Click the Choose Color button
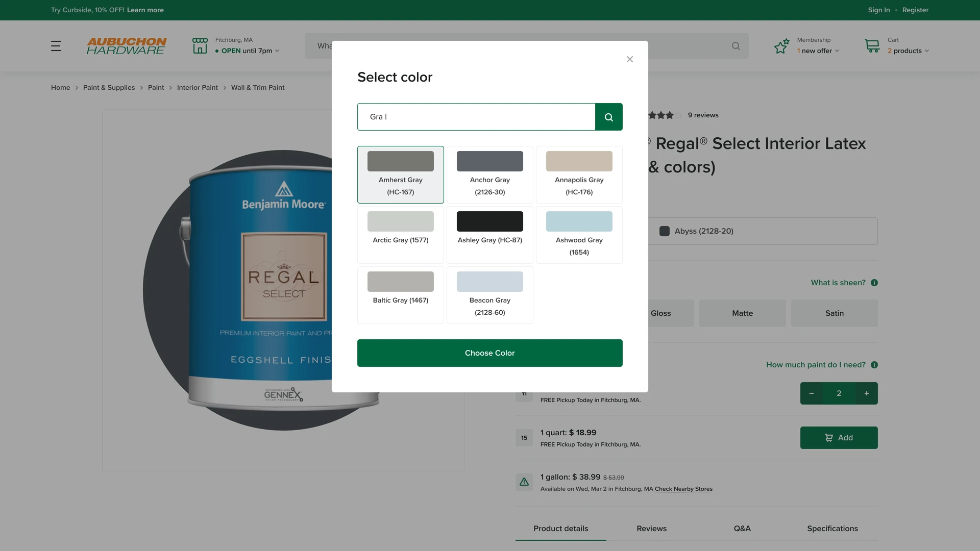This screenshot has width=980, height=551. [490, 353]
